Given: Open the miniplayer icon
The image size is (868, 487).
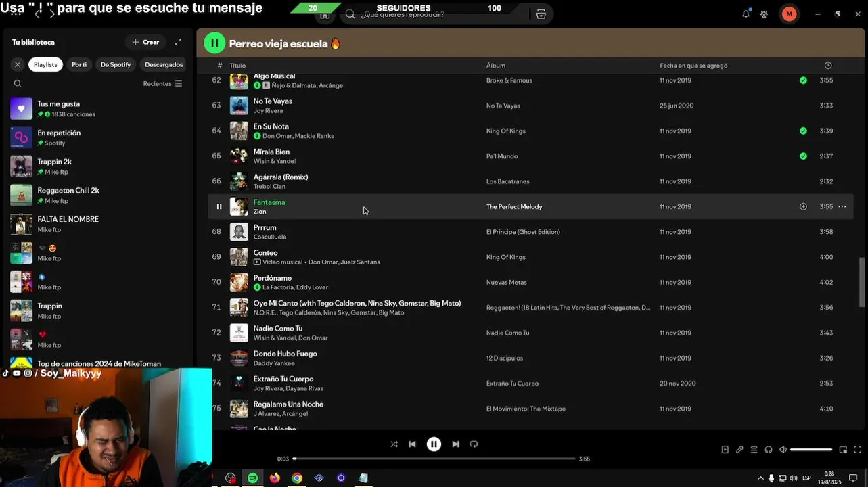Looking at the screenshot, I should tap(843, 450).
